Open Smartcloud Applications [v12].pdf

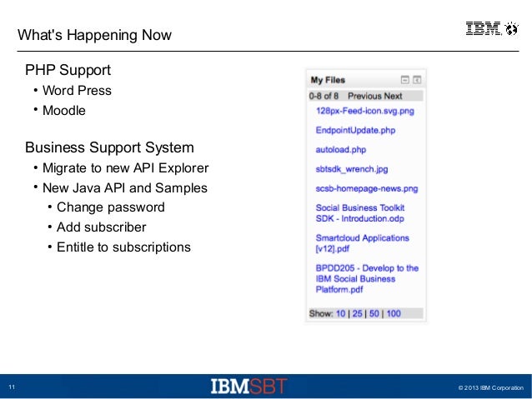[x=362, y=243]
